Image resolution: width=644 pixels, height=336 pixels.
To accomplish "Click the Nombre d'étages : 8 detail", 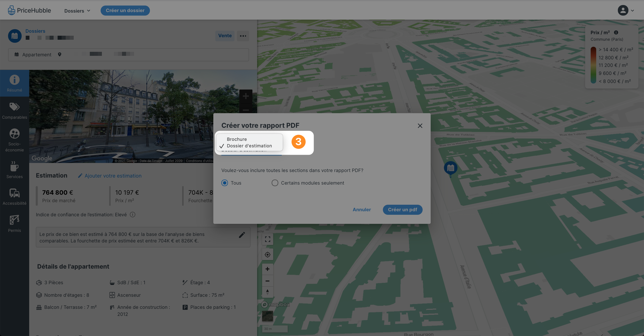I will pyautogui.click(x=63, y=295).
